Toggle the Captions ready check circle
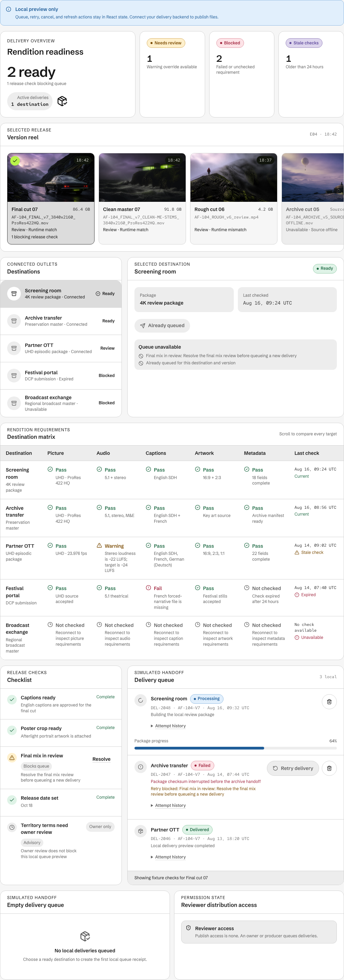This screenshot has height=980, width=344. coord(12,699)
